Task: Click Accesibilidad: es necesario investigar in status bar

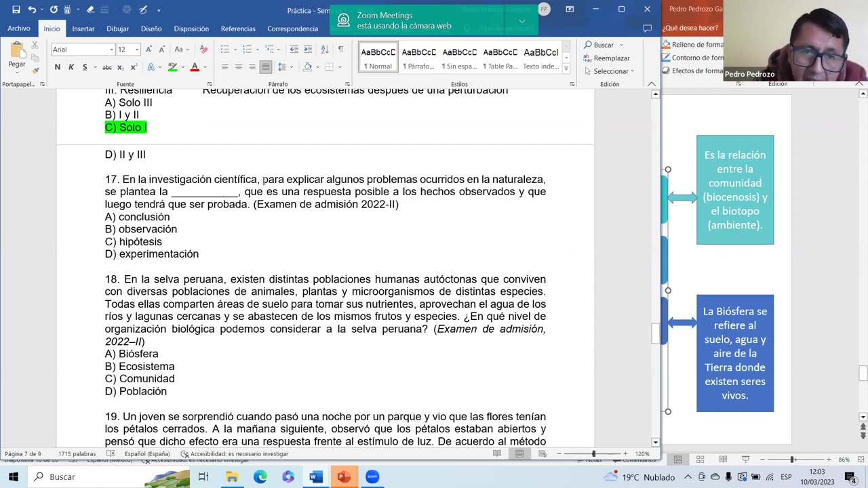Action: coord(235,453)
